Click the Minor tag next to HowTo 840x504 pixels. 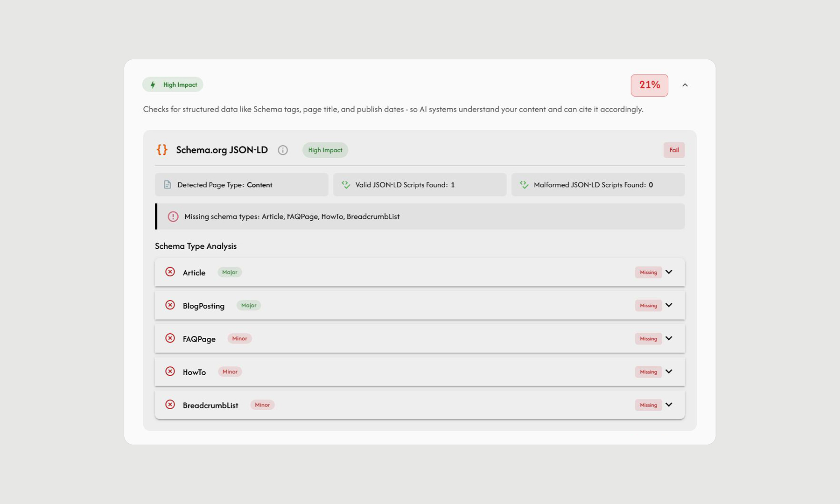pos(230,372)
